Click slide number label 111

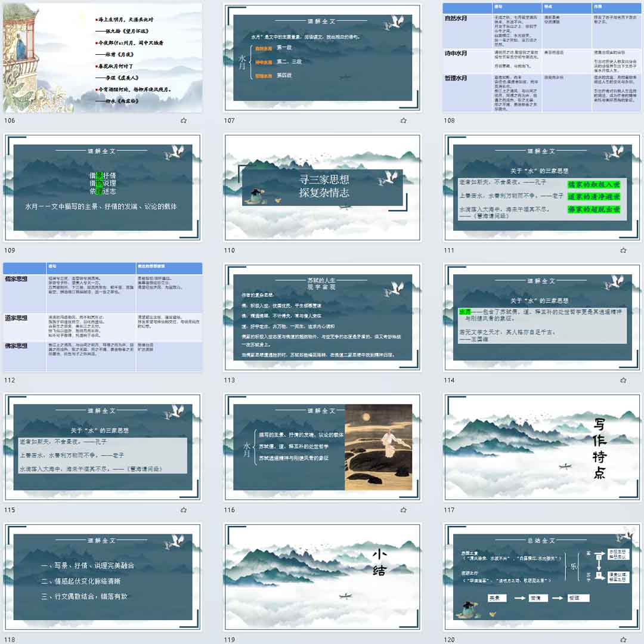[x=449, y=250]
